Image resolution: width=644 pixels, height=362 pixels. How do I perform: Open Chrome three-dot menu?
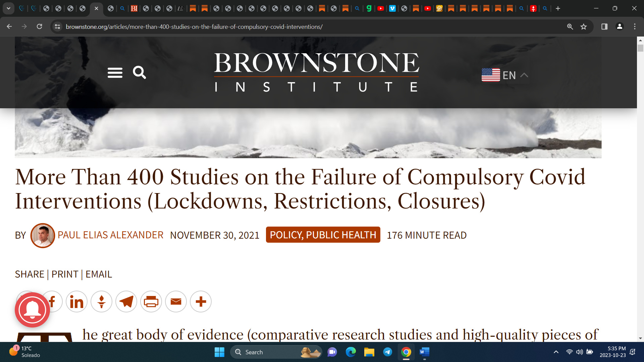pos(635,26)
